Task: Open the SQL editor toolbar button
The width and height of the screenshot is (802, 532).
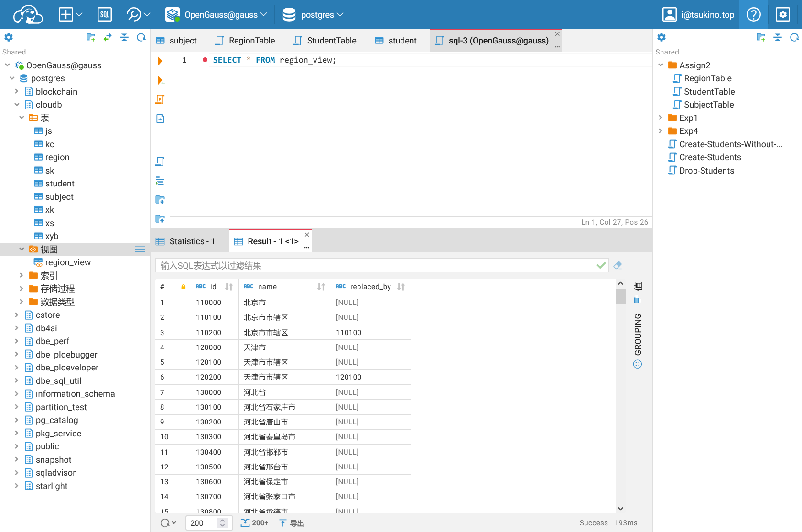Action: click(x=104, y=14)
